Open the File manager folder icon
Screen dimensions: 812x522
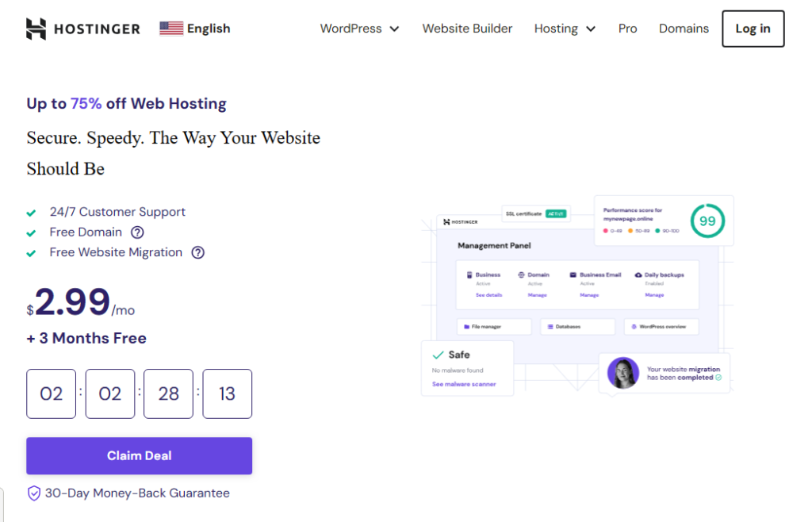(466, 327)
